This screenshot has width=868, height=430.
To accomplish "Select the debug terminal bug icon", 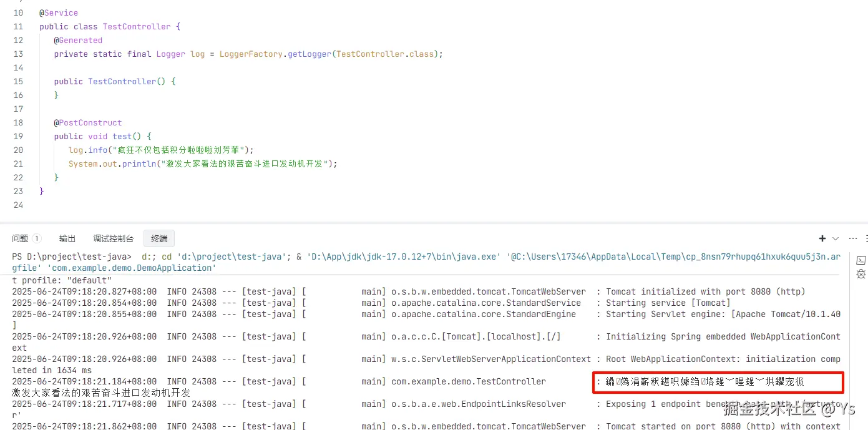I will click(x=861, y=274).
